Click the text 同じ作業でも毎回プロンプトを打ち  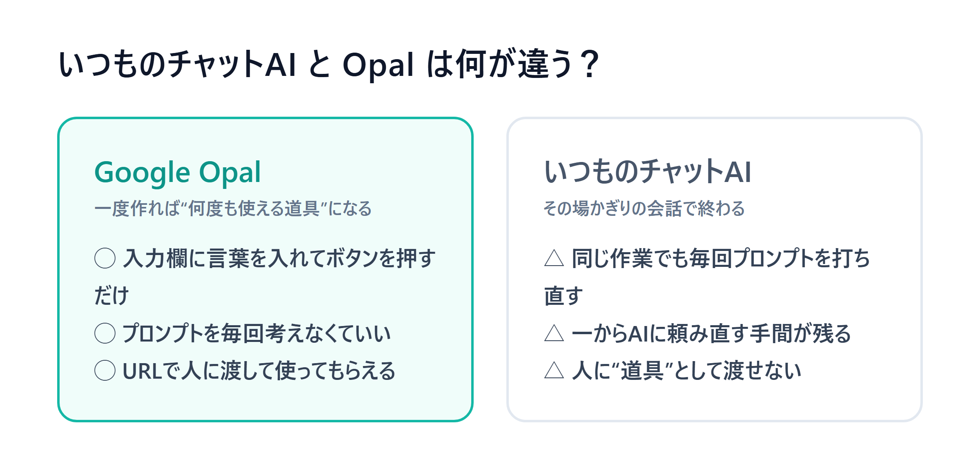[721, 259]
